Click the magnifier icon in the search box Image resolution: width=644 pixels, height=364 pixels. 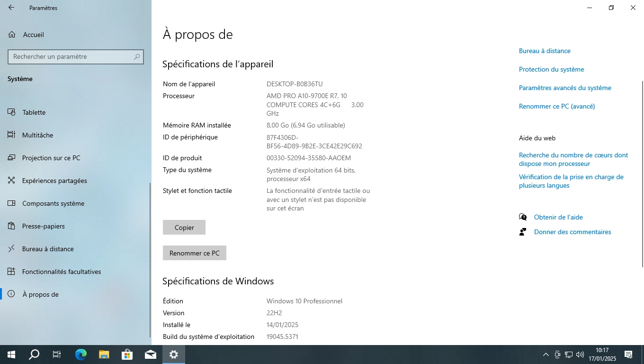point(137,56)
